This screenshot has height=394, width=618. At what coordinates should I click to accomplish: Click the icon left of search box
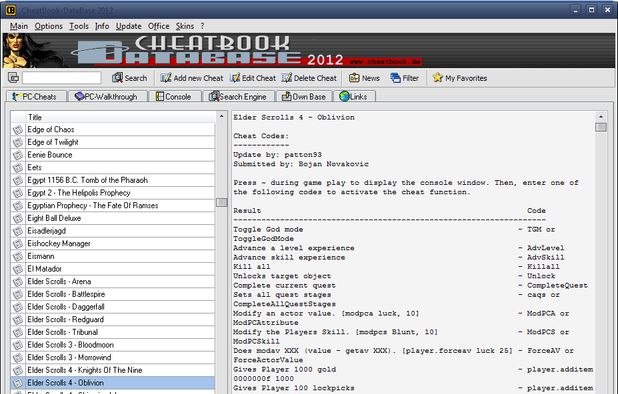click(x=13, y=78)
